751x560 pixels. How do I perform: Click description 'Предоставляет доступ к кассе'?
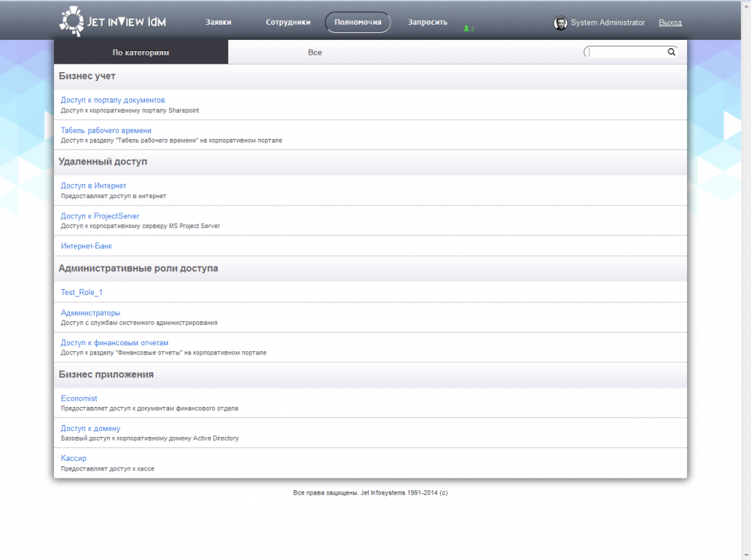tap(107, 469)
